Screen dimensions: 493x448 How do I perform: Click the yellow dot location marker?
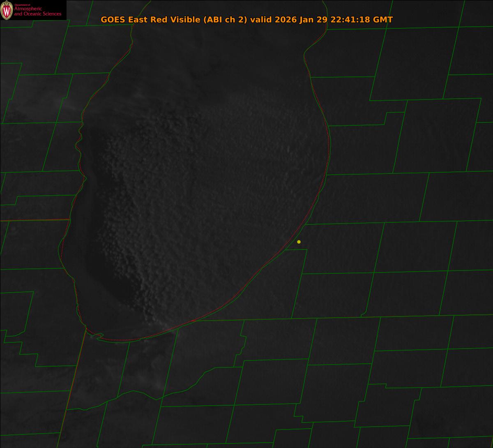pyautogui.click(x=299, y=242)
